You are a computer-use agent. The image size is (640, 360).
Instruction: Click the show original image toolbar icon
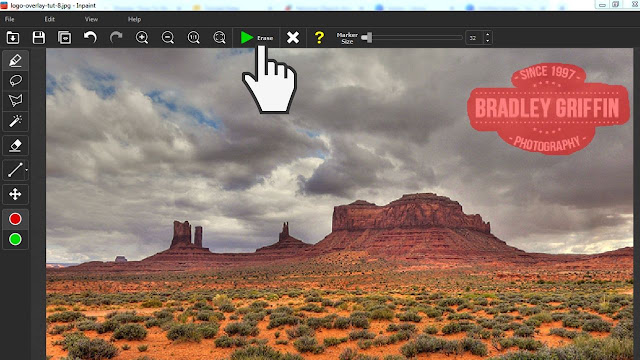click(64, 38)
